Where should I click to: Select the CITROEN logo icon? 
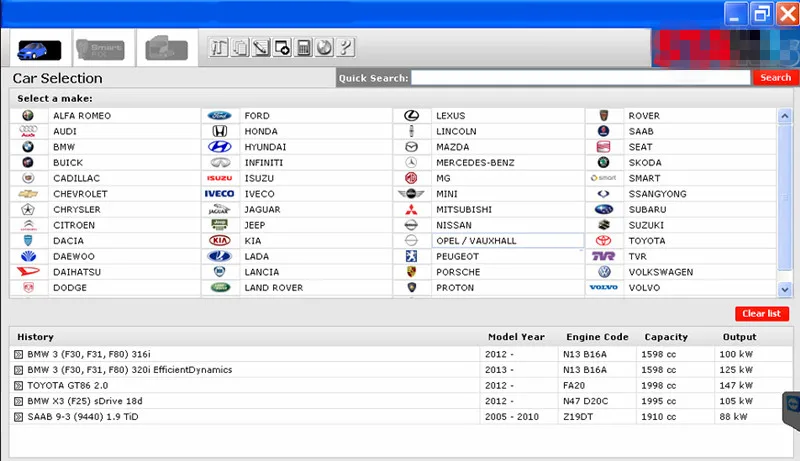tap(28, 225)
